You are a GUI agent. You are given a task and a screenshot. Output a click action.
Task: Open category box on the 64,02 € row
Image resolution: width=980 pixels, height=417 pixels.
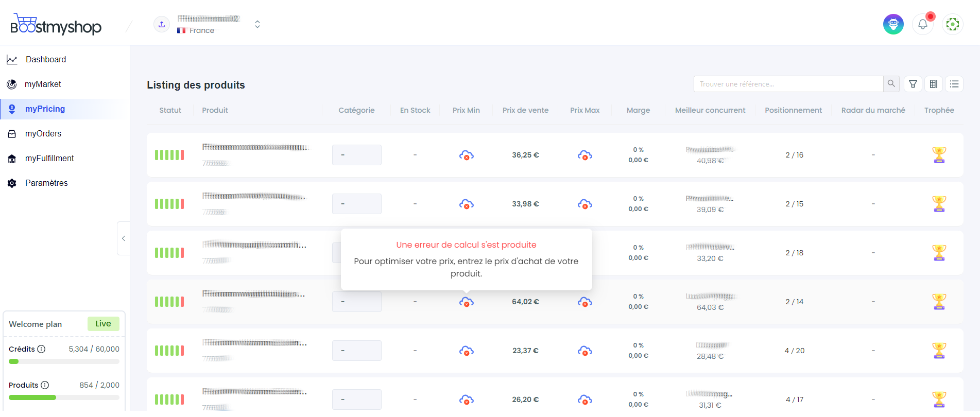coord(357,302)
